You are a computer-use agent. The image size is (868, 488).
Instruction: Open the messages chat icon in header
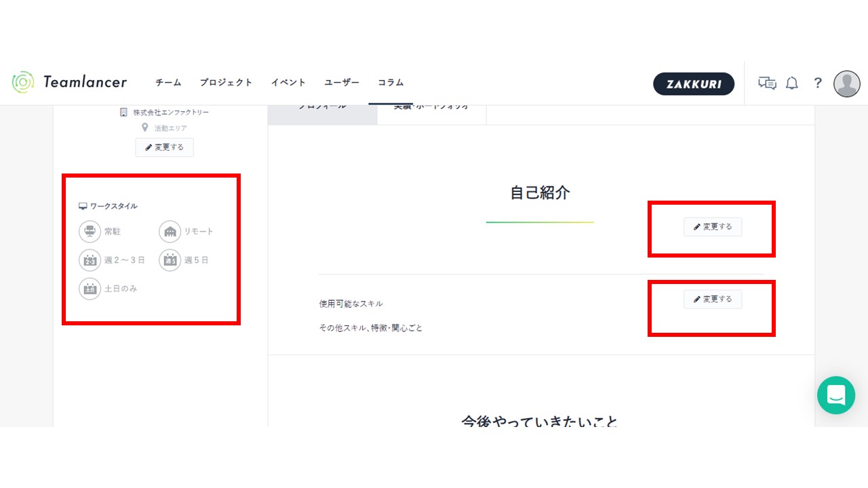click(767, 83)
